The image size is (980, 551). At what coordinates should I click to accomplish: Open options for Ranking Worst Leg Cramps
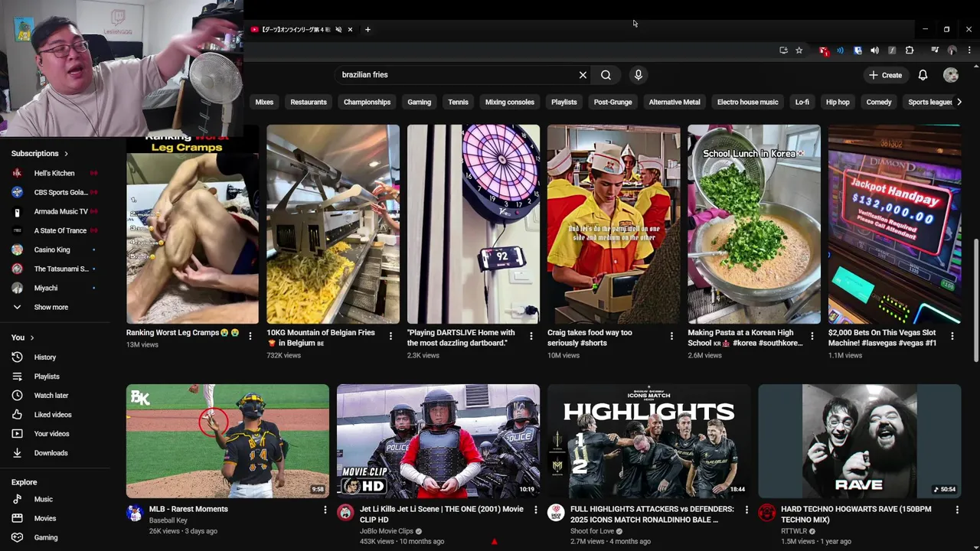coord(250,336)
